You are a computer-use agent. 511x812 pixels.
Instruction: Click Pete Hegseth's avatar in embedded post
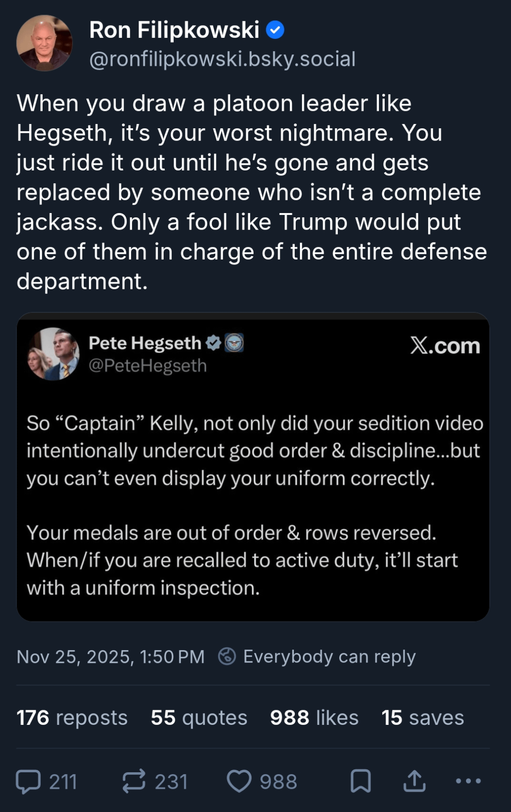click(x=53, y=354)
